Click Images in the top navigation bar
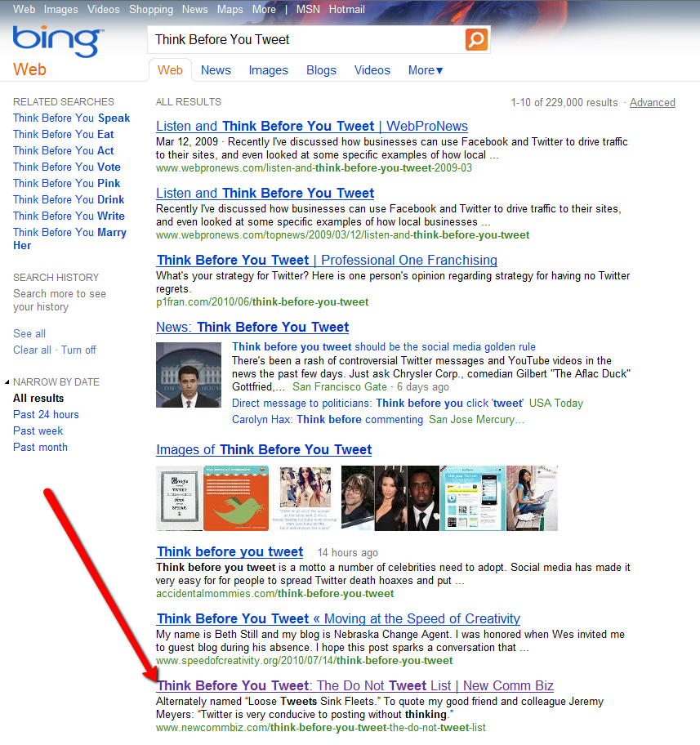The image size is (700, 745). pyautogui.click(x=60, y=9)
